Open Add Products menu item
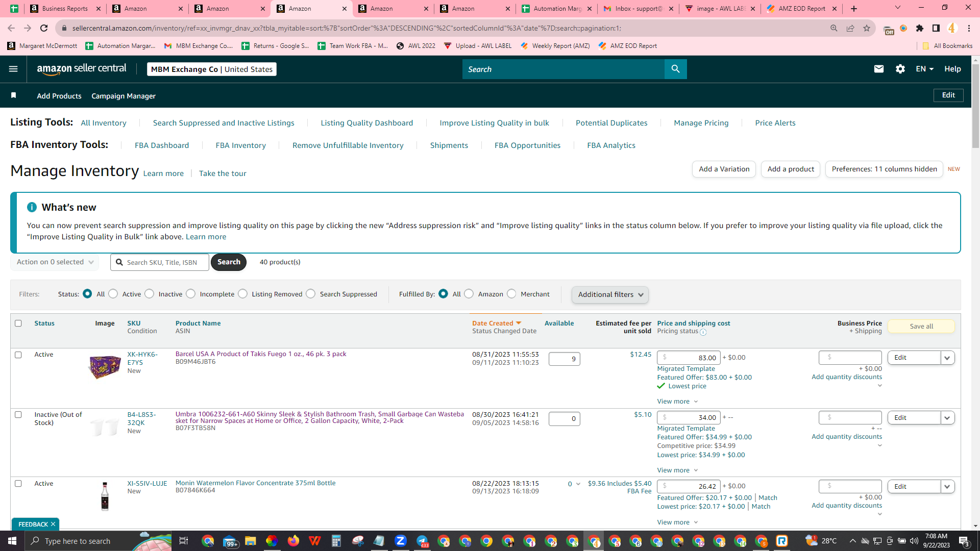980x551 pixels. 59,96
